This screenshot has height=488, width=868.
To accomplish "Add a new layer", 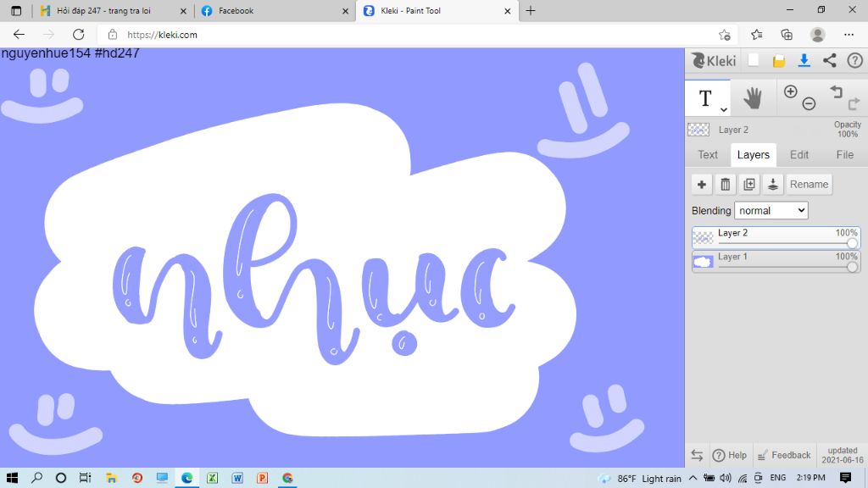I will tap(701, 184).
